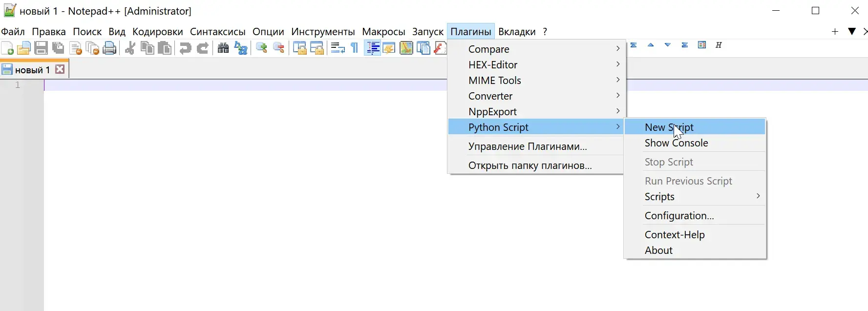The height and width of the screenshot is (311, 868).
Task: Click the Document List toolbar icon
Action: [423, 48]
